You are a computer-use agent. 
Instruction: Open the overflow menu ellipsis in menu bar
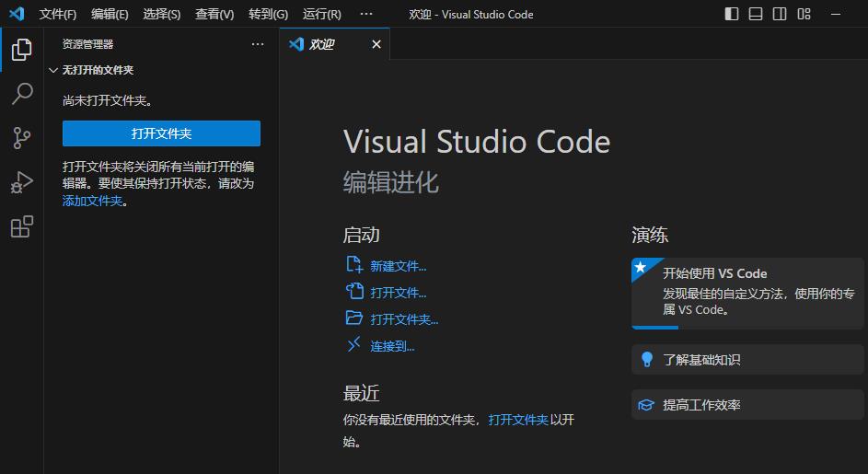[366, 14]
